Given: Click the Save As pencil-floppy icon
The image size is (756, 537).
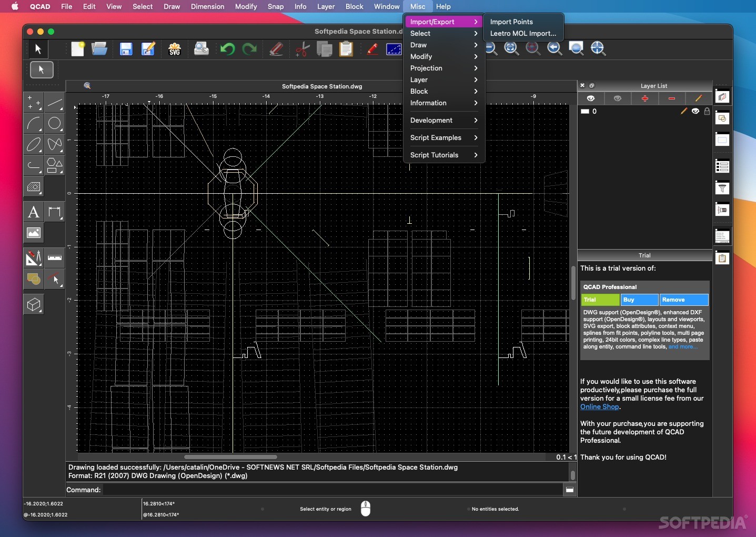Looking at the screenshot, I should click(x=148, y=49).
